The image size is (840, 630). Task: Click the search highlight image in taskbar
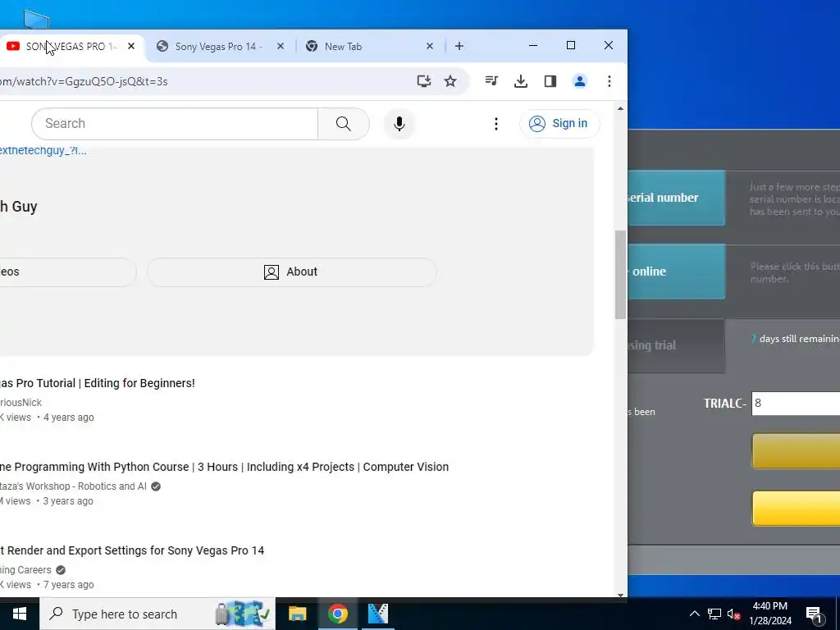click(243, 614)
